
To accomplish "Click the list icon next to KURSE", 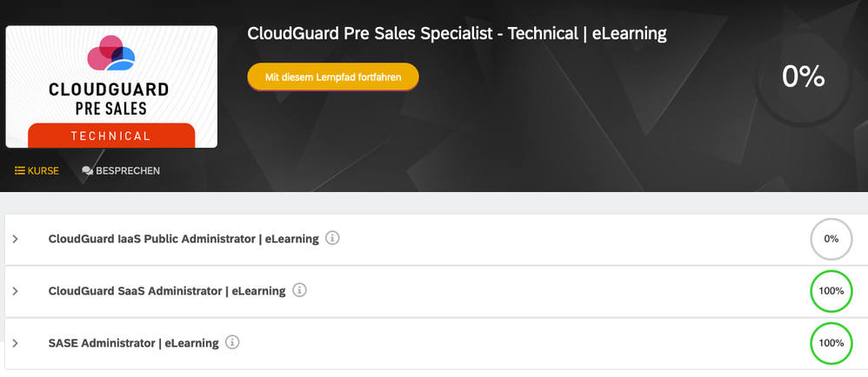I will (x=20, y=171).
